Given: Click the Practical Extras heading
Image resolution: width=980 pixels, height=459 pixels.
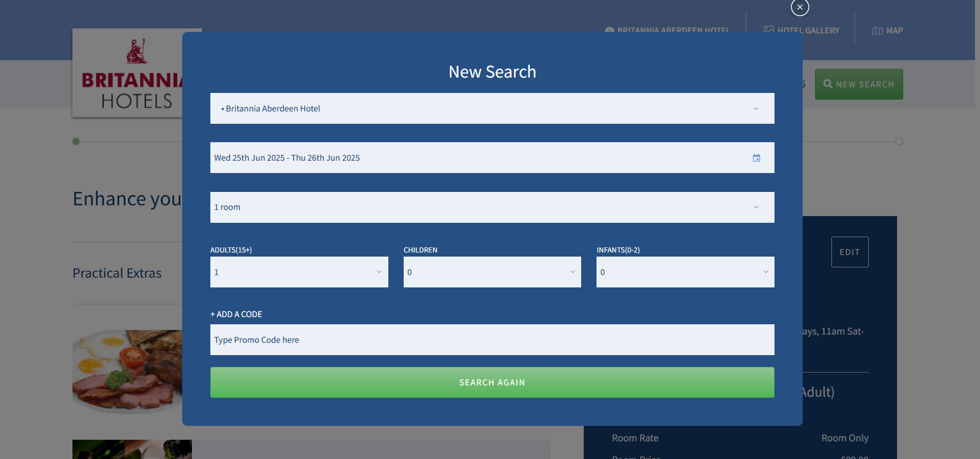Looking at the screenshot, I should pos(117,273).
